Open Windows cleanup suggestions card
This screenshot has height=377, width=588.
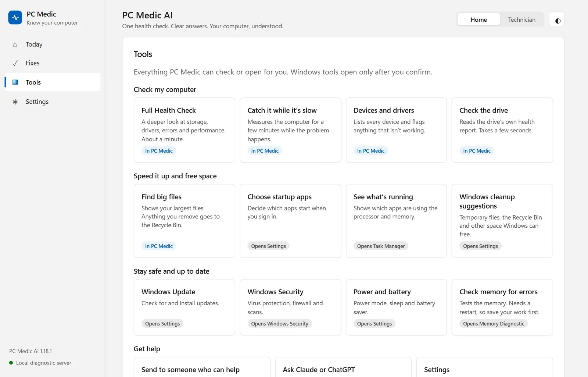tap(502, 221)
